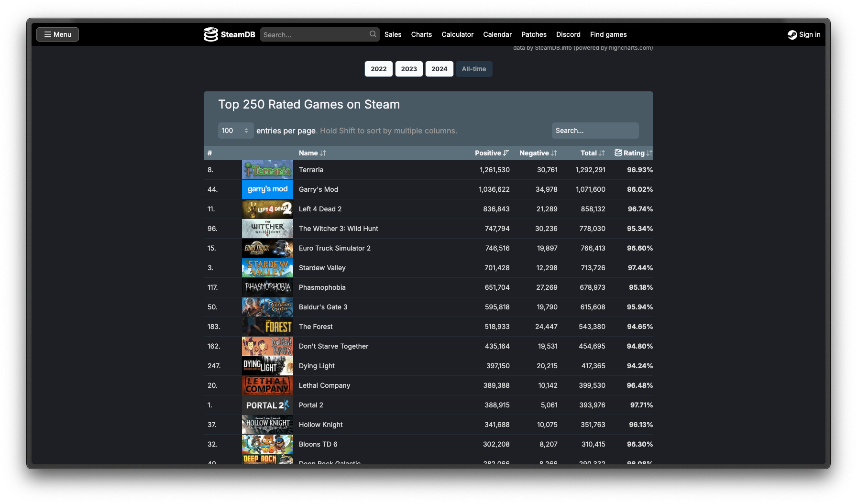This screenshot has width=857, height=504.
Task: Open the SteamDB logo home link
Action: pos(230,34)
